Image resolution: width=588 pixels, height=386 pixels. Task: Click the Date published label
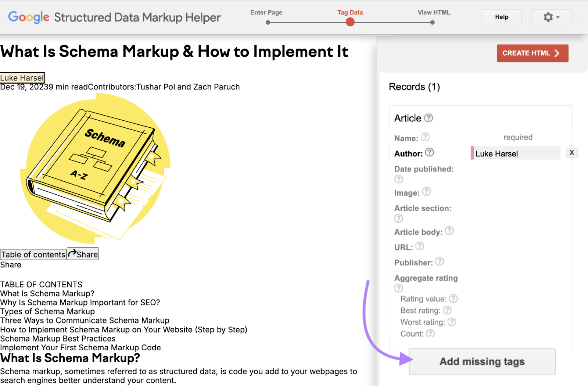[424, 169]
